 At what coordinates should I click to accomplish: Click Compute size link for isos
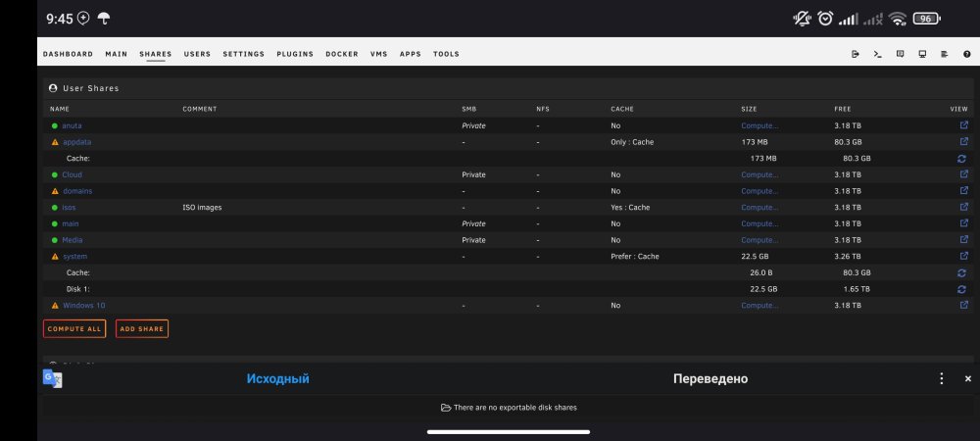click(759, 208)
